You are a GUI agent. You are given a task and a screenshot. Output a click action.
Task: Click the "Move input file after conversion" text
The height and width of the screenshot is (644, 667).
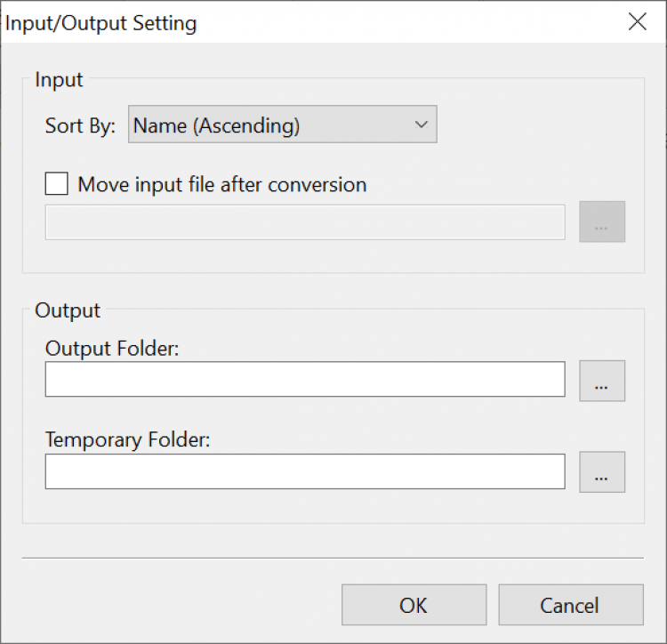pyautogui.click(x=222, y=185)
